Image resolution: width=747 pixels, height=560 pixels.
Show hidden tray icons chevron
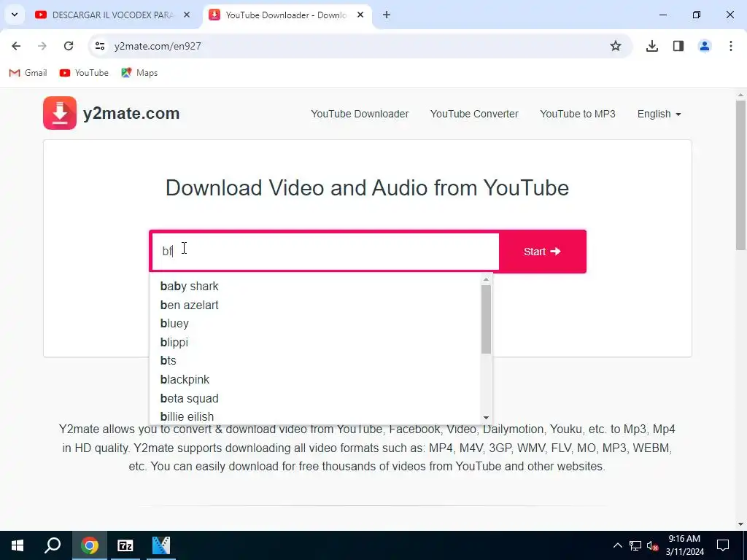(x=617, y=545)
